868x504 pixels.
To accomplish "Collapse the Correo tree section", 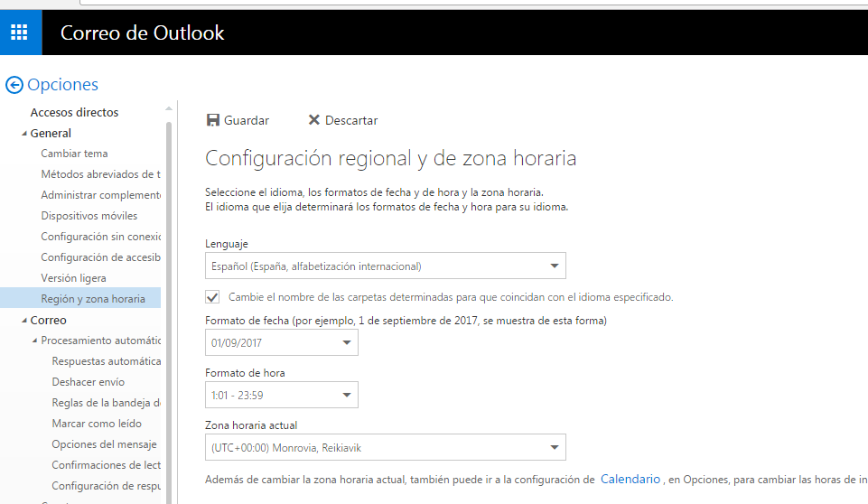I will pos(24,320).
